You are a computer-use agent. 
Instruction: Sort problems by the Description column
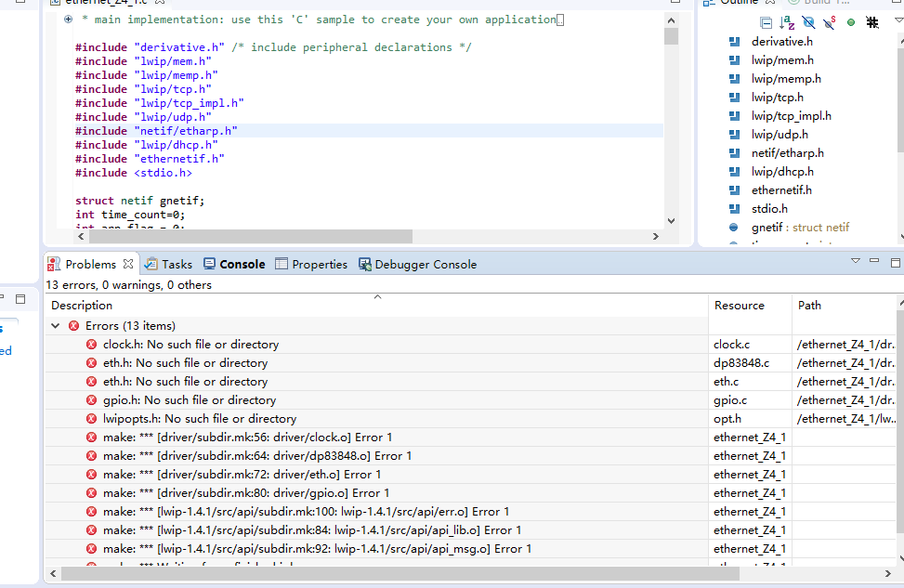[376, 305]
